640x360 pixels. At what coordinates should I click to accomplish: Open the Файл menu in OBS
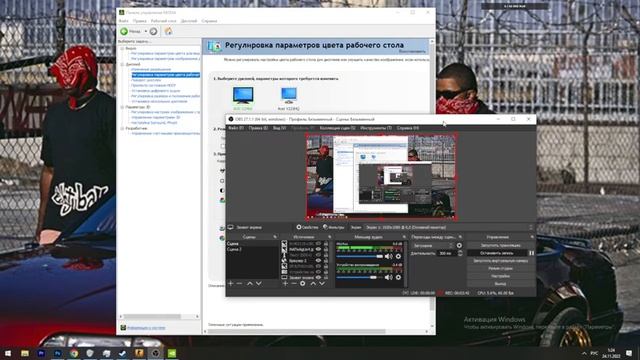click(236, 128)
